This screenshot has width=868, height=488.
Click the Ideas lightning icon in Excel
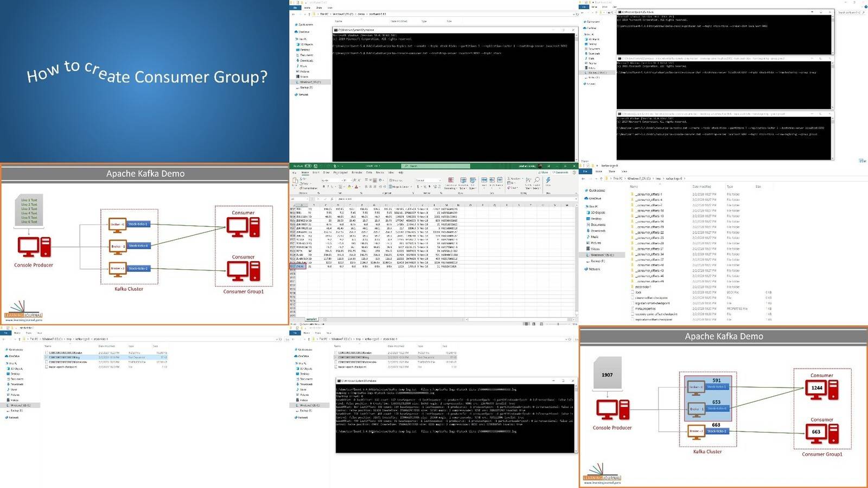click(x=548, y=181)
